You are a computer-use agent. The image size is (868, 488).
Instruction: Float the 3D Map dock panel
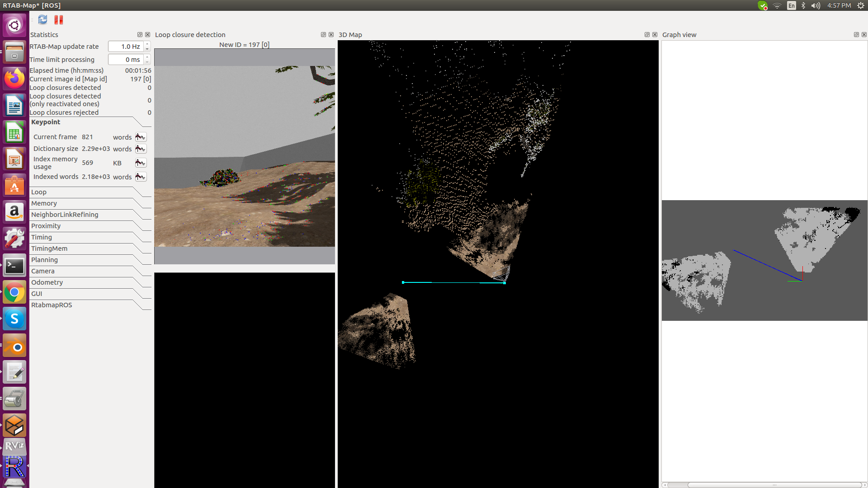(647, 35)
